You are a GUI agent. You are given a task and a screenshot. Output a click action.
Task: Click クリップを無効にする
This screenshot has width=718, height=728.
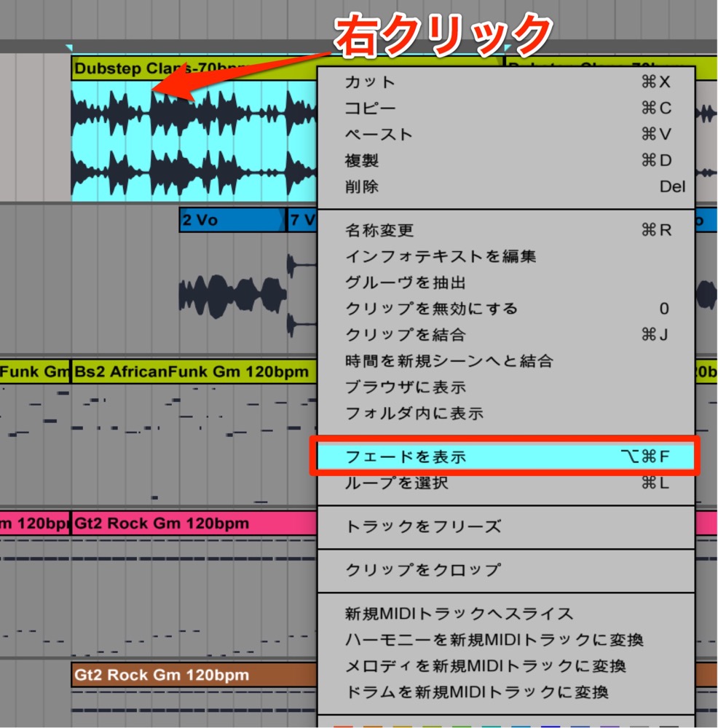click(506, 308)
